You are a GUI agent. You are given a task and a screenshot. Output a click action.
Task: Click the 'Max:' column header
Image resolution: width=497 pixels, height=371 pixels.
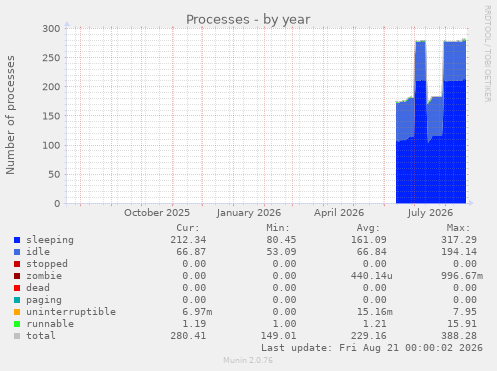point(459,228)
